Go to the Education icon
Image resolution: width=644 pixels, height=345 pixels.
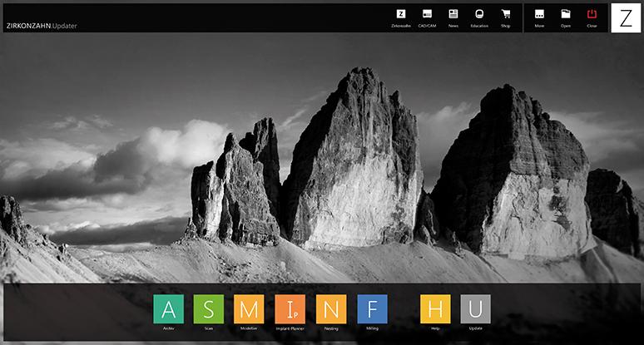(x=479, y=14)
